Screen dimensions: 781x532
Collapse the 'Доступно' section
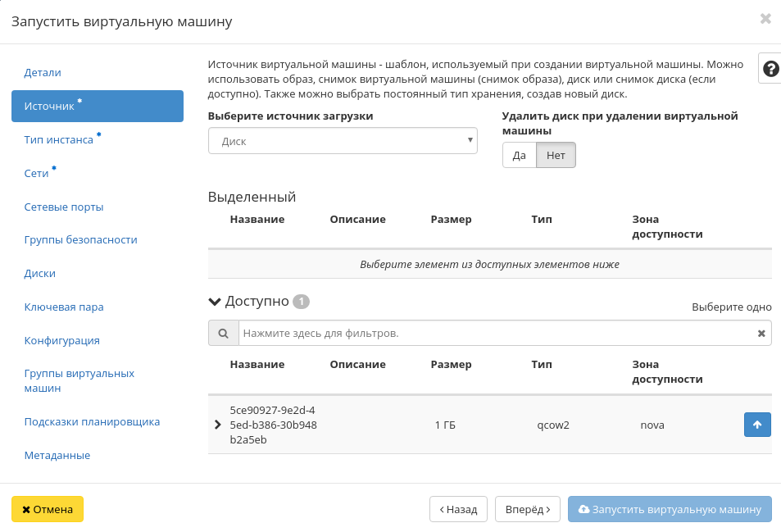216,302
